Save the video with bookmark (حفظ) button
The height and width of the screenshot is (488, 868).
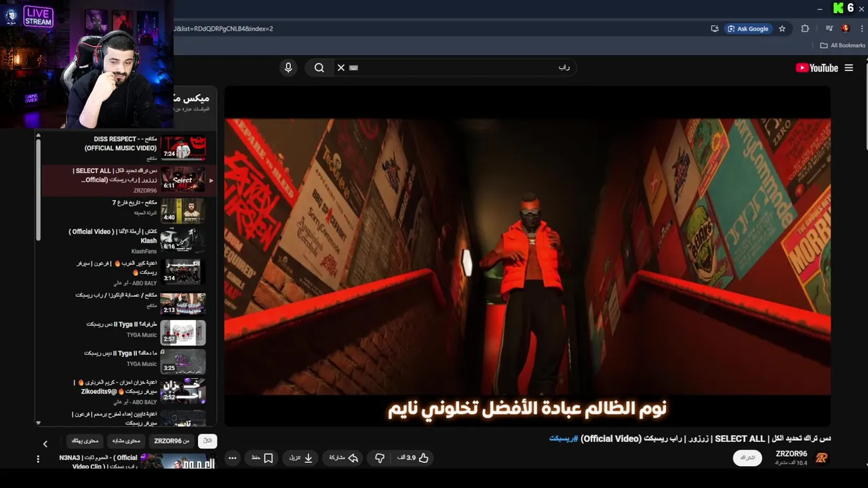262,458
